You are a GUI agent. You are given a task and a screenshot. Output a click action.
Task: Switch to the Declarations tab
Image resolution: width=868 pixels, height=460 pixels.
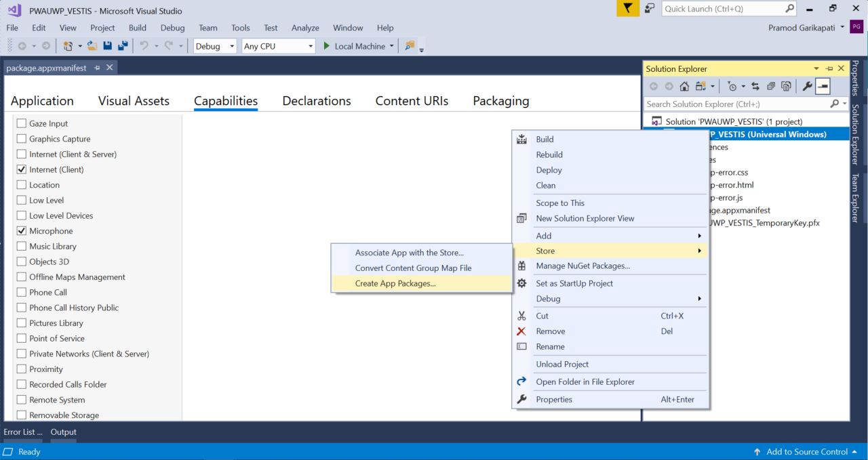click(x=316, y=100)
